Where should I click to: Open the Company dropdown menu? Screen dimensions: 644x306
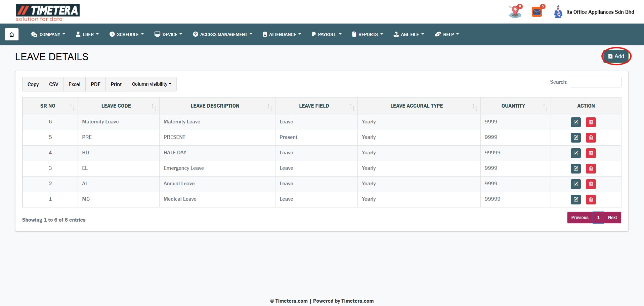coord(48,34)
